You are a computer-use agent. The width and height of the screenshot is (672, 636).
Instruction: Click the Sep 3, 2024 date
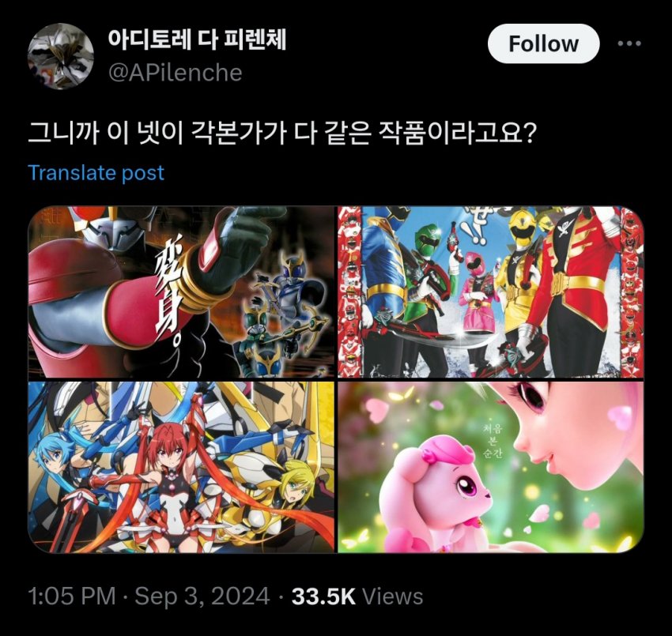click(202, 596)
